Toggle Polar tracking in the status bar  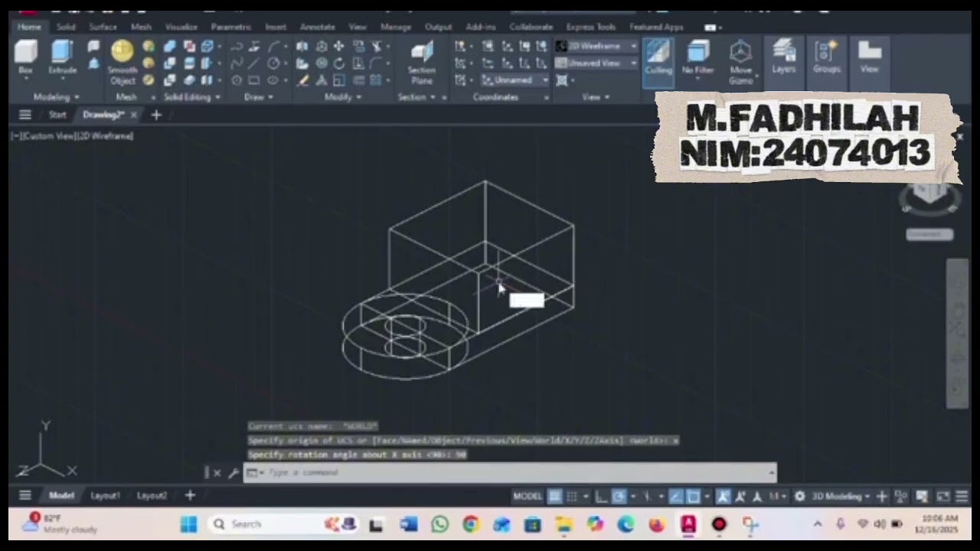[x=619, y=496]
